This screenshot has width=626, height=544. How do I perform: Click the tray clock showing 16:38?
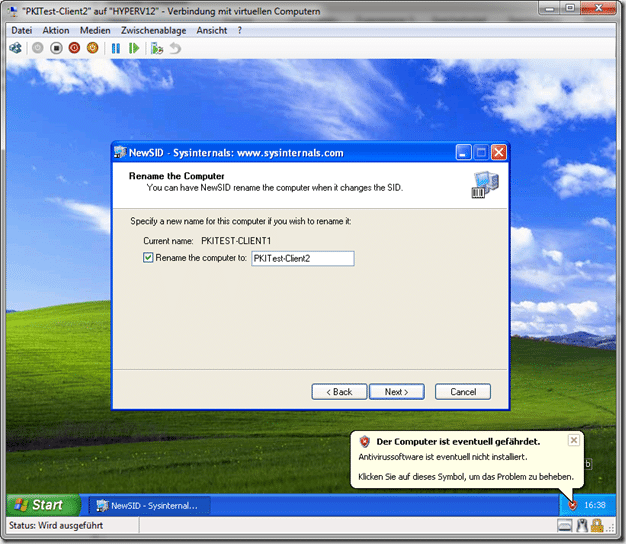[595, 505]
